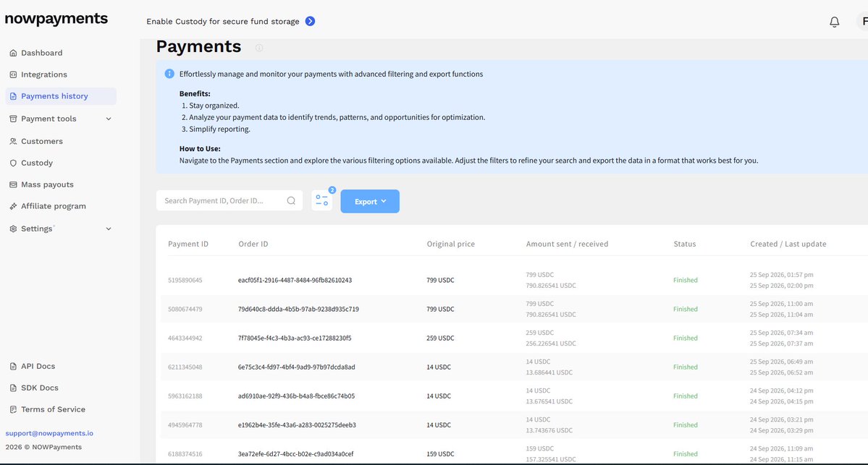
Task: Click payment ID 6211345048
Action: 185,367
